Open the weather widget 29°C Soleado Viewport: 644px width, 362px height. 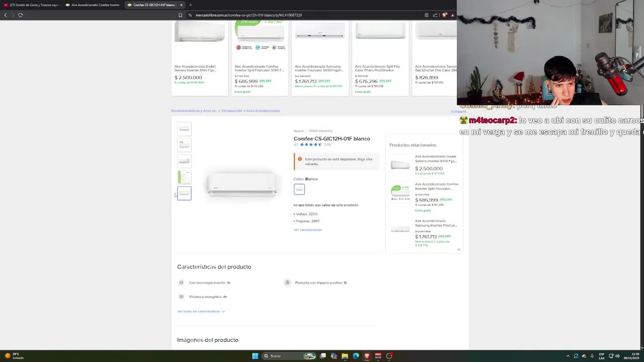coord(15,356)
